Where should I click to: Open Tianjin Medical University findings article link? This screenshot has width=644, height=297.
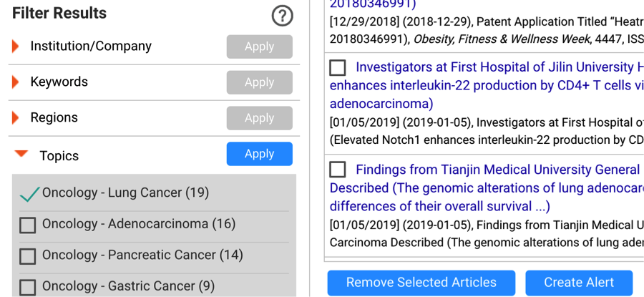[487, 188]
